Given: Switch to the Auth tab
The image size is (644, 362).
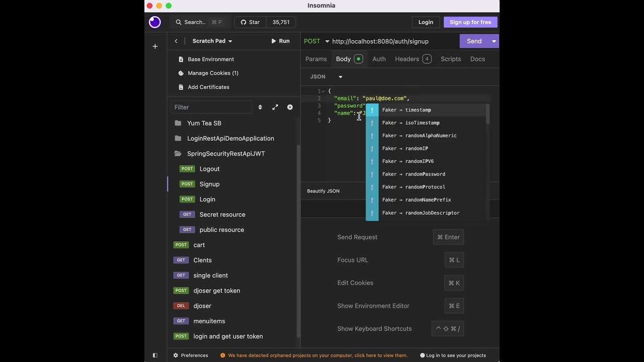Looking at the screenshot, I should [x=379, y=59].
